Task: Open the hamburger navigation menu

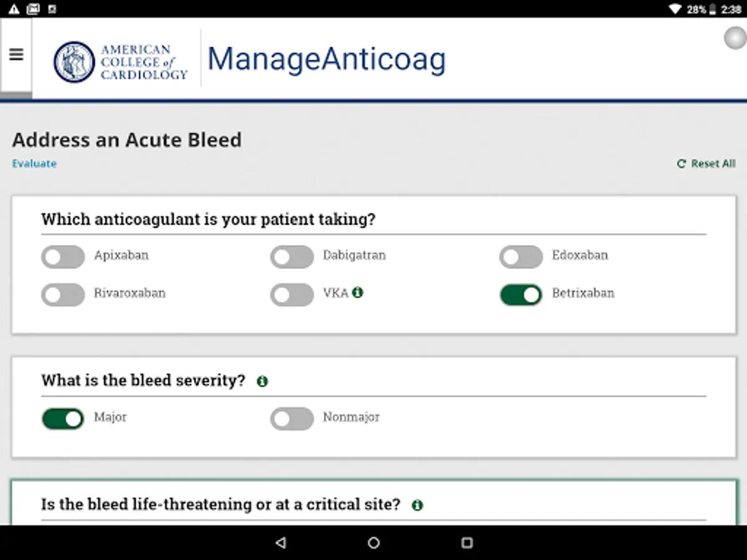Action: pos(16,55)
